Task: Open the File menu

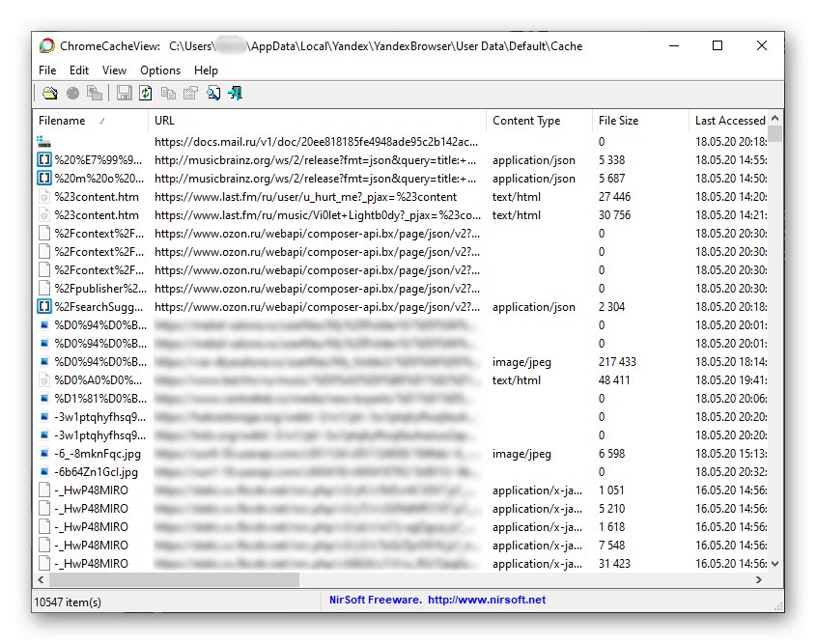Action: (47, 70)
